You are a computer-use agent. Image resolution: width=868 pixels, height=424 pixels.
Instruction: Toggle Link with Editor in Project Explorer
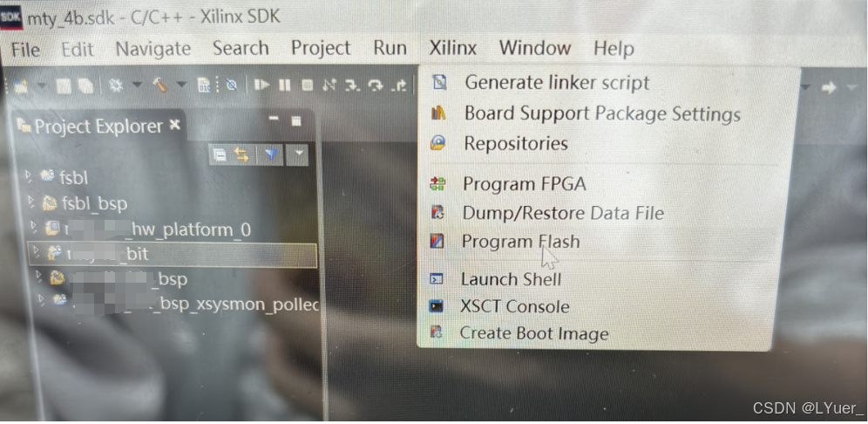pyautogui.click(x=241, y=155)
